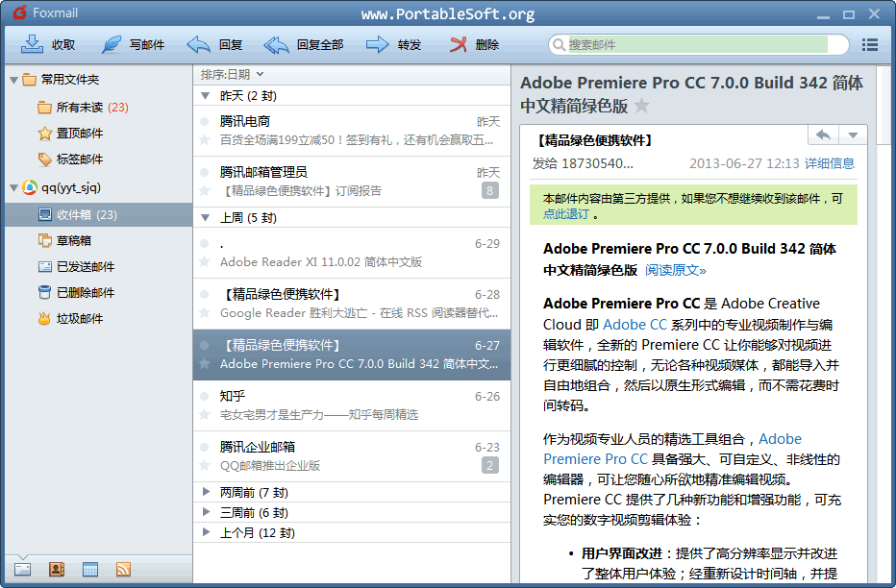Compose new email with 写邮件
This screenshot has height=588, width=896.
(x=112, y=44)
